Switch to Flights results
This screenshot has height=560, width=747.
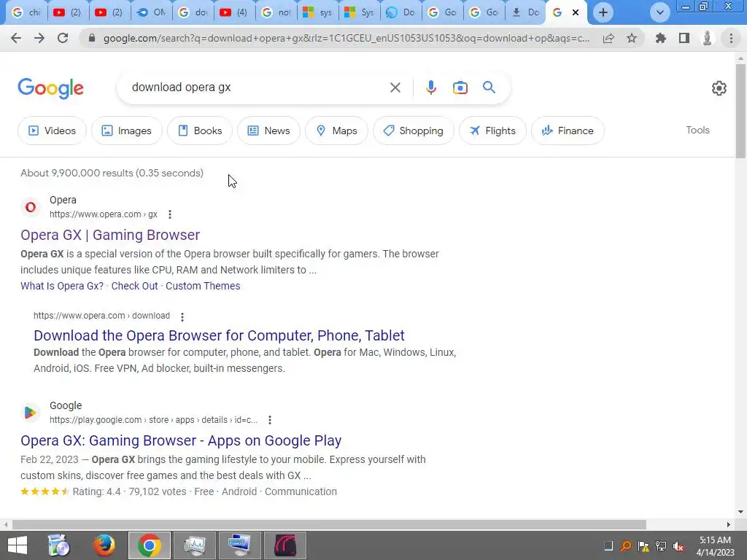click(x=492, y=131)
